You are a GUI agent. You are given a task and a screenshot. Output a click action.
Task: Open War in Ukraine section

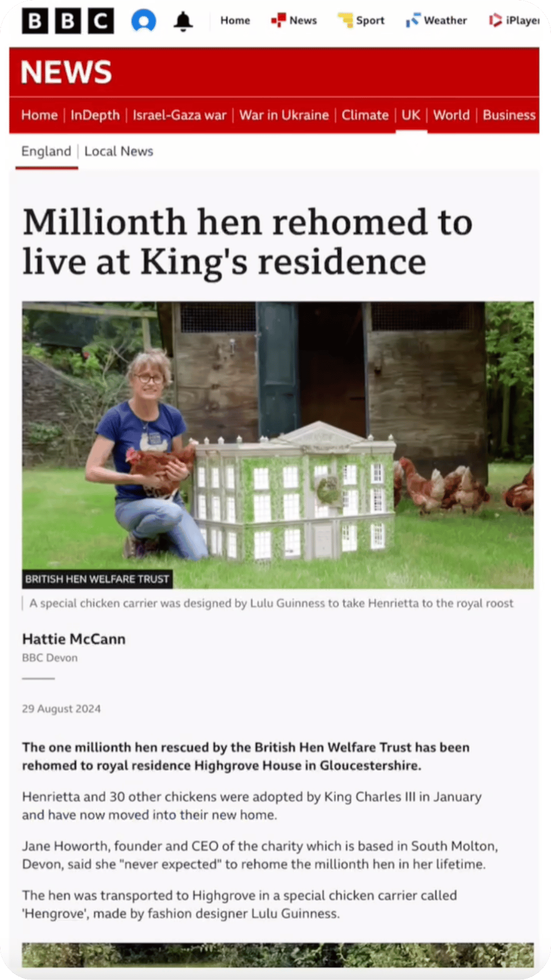[284, 115]
